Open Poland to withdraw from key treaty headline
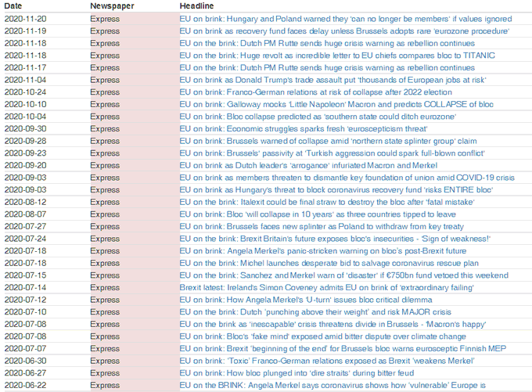This screenshot has height=392, width=532. pyautogui.click(x=322, y=227)
